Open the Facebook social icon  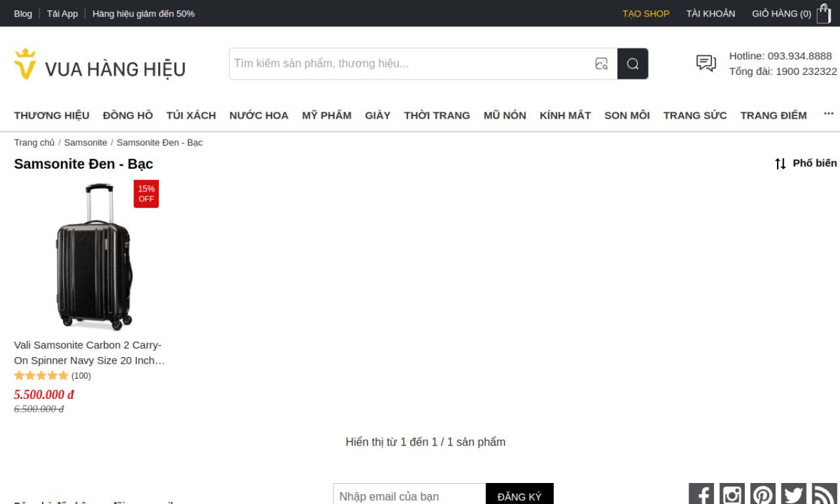click(x=701, y=494)
